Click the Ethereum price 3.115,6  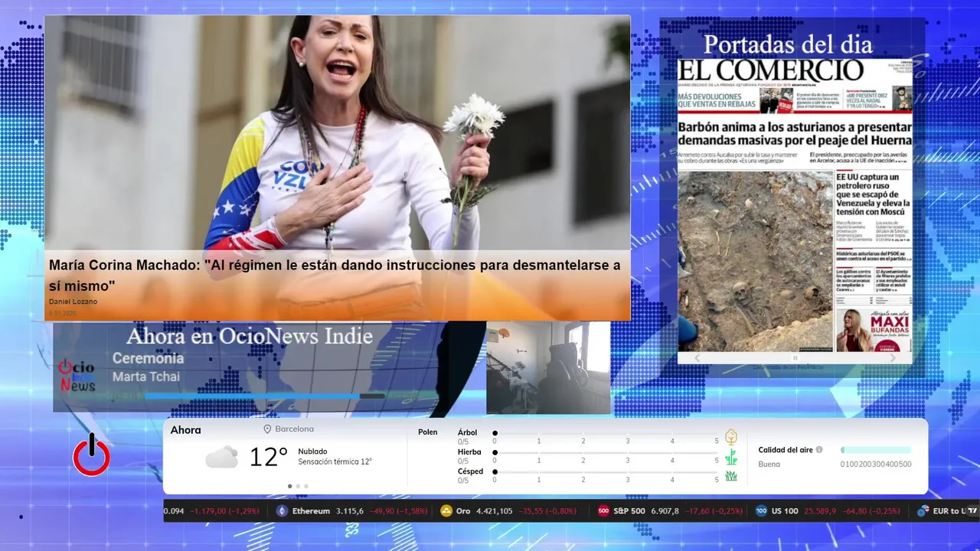tap(350, 511)
